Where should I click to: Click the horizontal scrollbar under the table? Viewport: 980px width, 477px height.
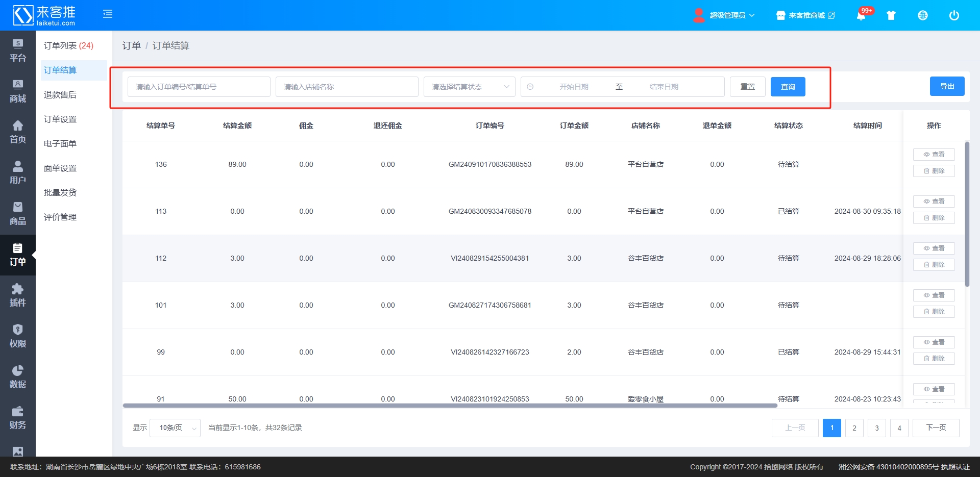(449, 406)
